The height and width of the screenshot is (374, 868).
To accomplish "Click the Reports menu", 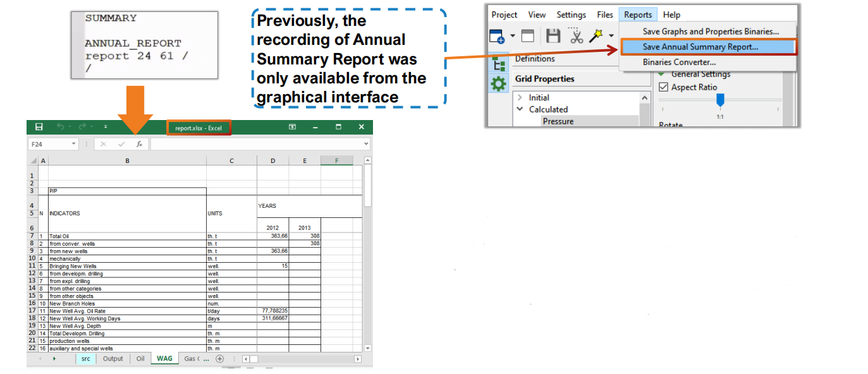I will 638,15.
